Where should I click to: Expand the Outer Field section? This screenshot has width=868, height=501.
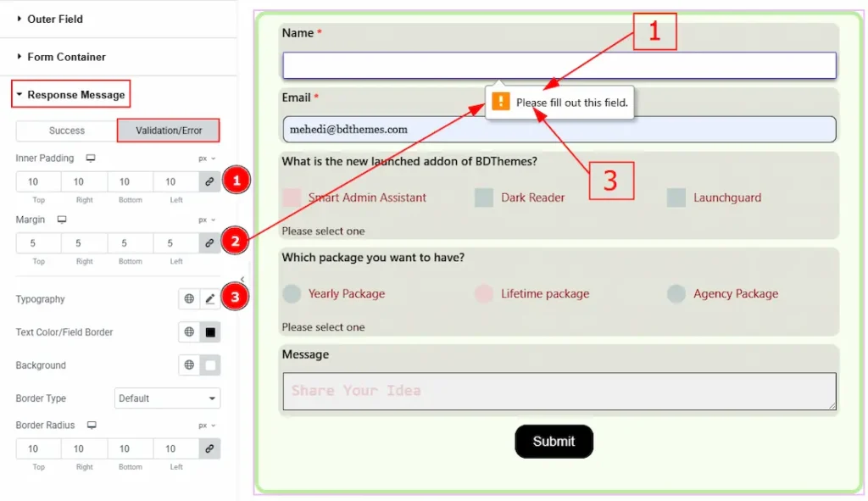point(54,19)
